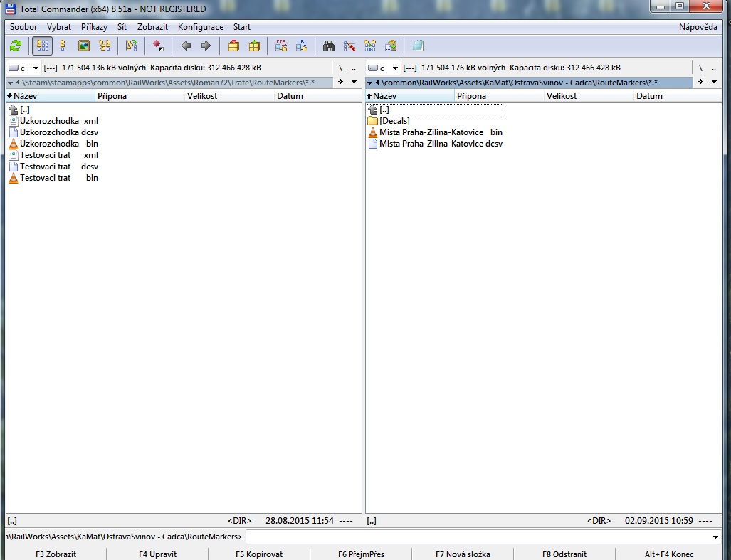This screenshot has height=560, width=731.
Task: Click in the command line input field
Action: [x=478, y=537]
